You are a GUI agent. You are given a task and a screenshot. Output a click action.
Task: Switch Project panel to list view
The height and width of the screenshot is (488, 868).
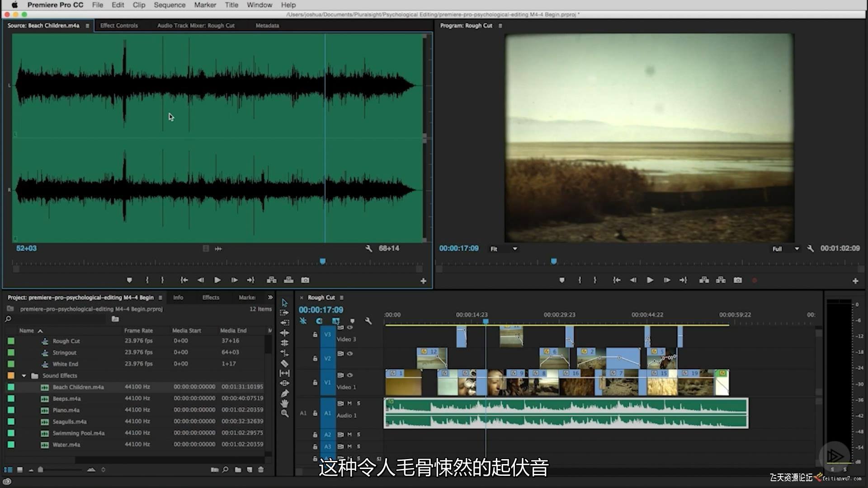coord(8,469)
